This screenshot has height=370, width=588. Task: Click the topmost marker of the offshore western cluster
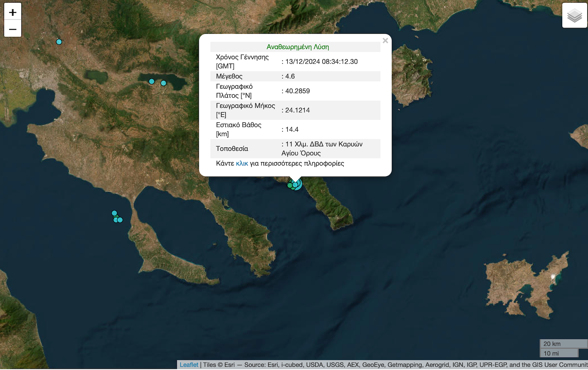coord(114,213)
